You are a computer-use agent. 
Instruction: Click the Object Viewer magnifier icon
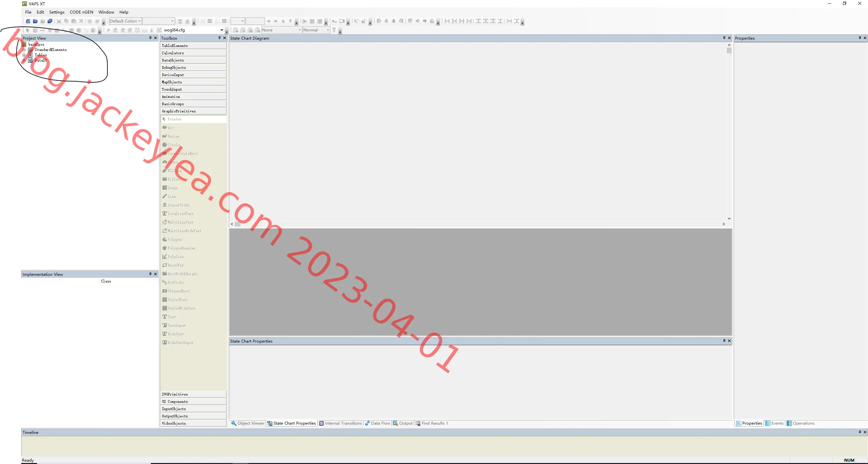(x=234, y=423)
